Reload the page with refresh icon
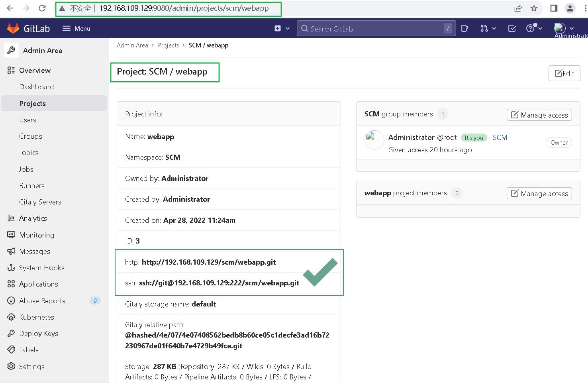The image size is (588, 383). [x=42, y=8]
